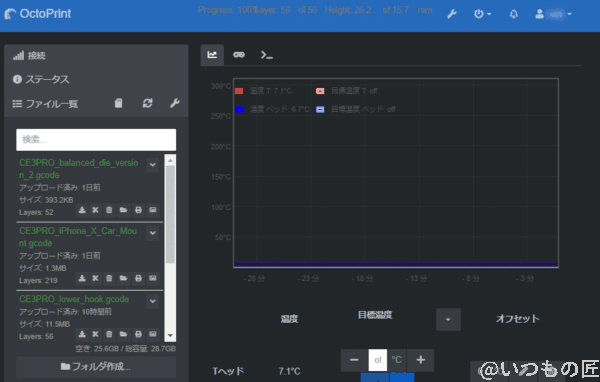Screen dimensions: 600x382
Task: Expand the 接続 connection panel
Action: [x=29, y=56]
